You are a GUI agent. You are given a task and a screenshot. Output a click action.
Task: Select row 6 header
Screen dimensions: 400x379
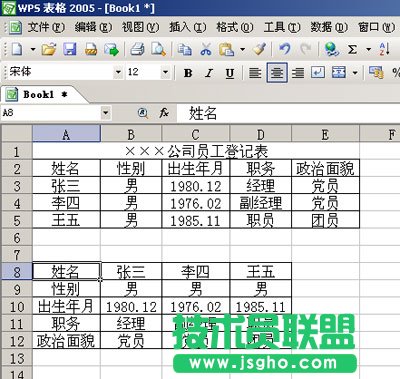pyautogui.click(x=17, y=238)
